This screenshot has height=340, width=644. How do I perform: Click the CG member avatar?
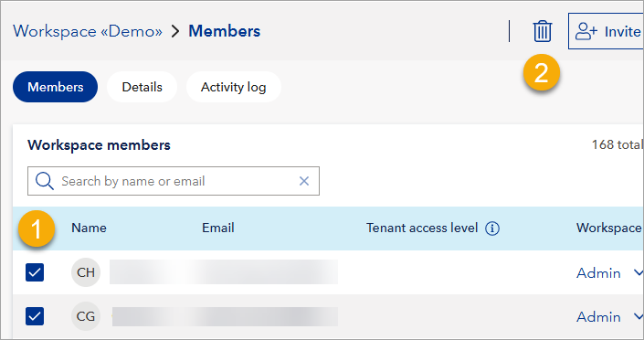(x=86, y=316)
